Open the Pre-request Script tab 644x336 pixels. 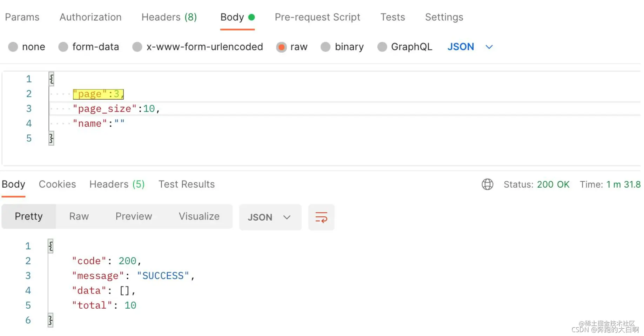[317, 17]
